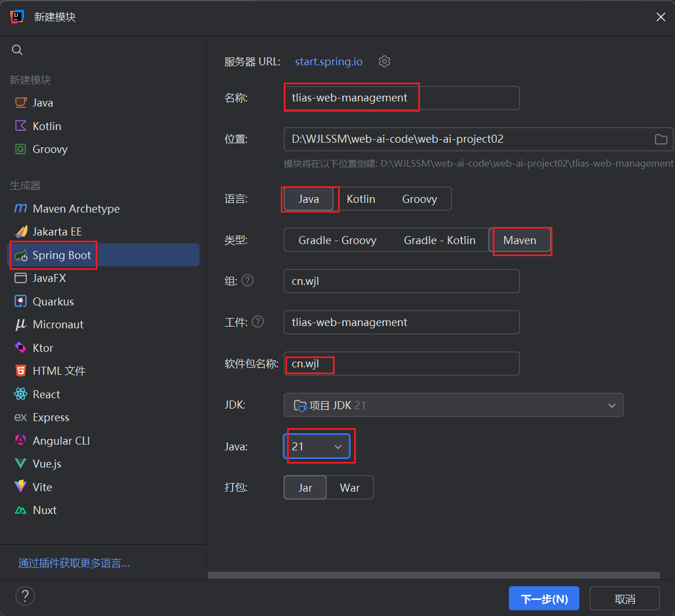Choose Gradle - Groovy build type
This screenshot has height=616, width=675.
(x=337, y=240)
